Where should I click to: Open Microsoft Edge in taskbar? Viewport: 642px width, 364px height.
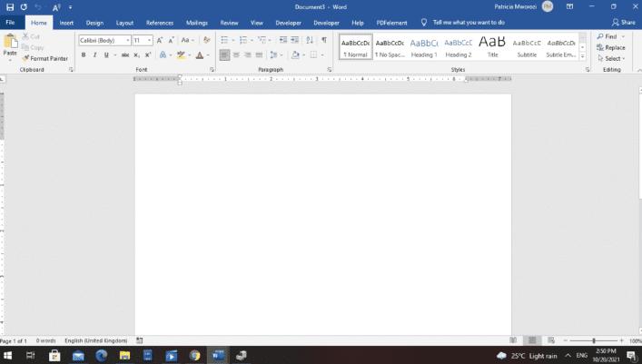click(101, 355)
